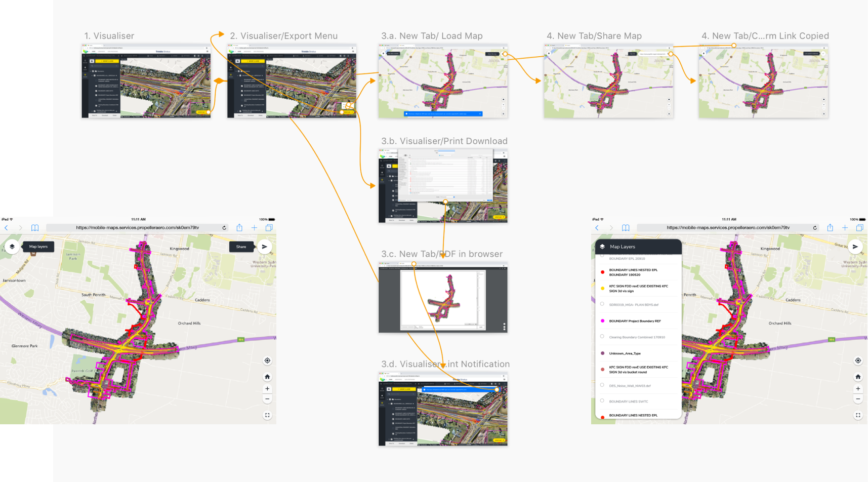
Task: Zoom out with minus on right iPad map
Action: (x=858, y=399)
